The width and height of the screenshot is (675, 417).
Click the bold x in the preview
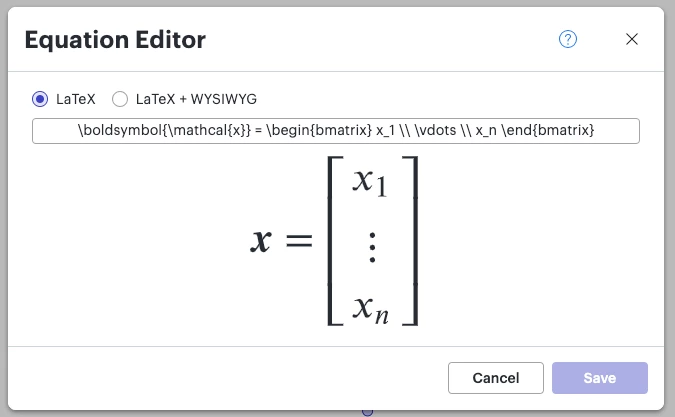click(x=261, y=241)
